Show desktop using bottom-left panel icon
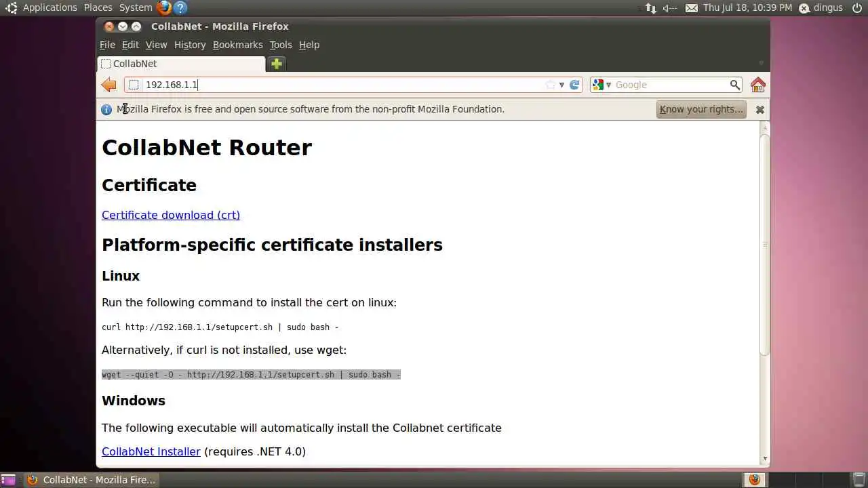 tap(8, 480)
